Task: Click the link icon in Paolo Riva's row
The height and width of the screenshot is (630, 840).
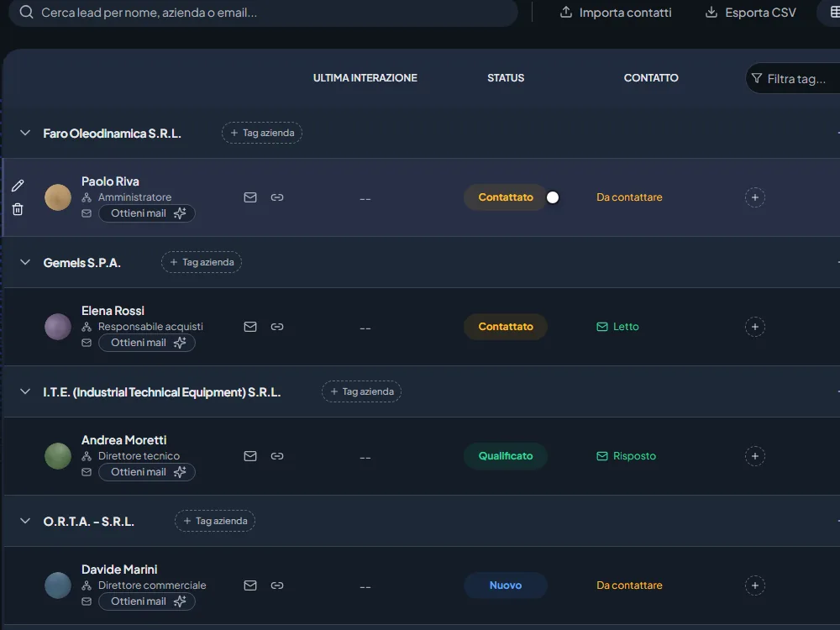Action: (277, 197)
